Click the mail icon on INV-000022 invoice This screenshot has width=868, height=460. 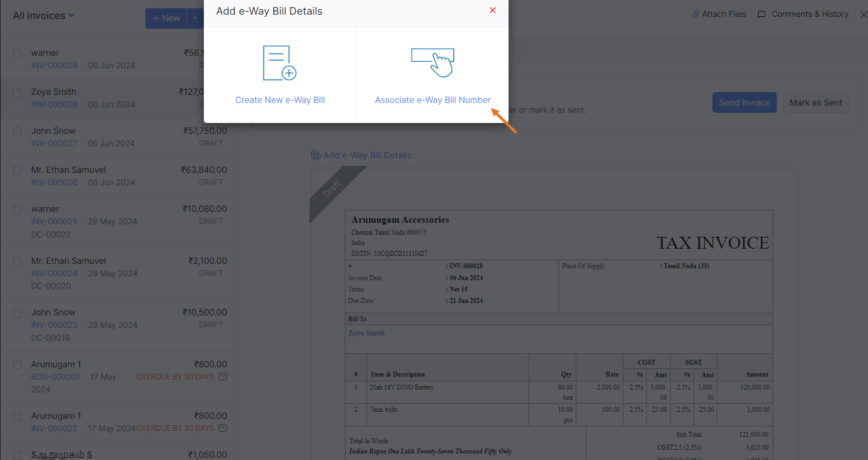[223, 428]
